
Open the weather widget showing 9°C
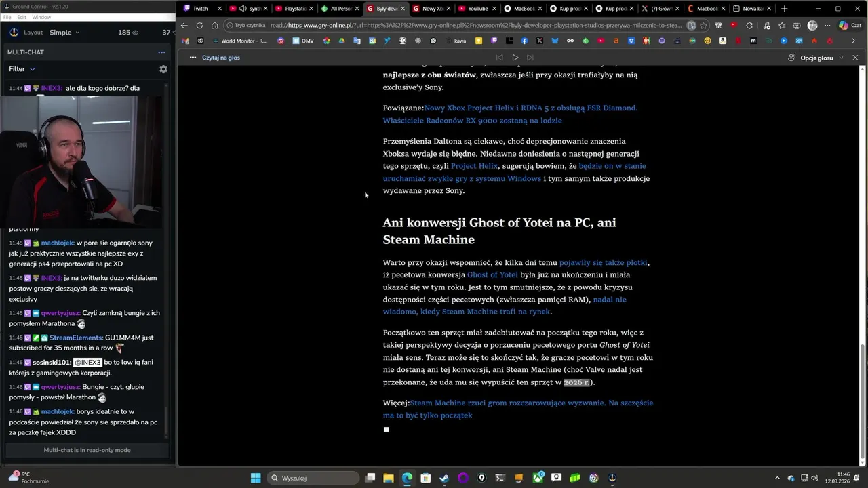tap(28, 478)
